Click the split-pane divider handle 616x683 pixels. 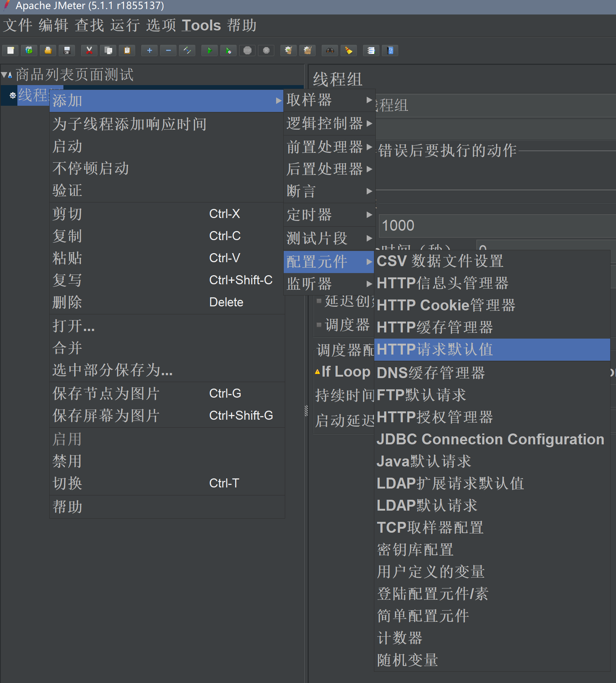point(306,410)
